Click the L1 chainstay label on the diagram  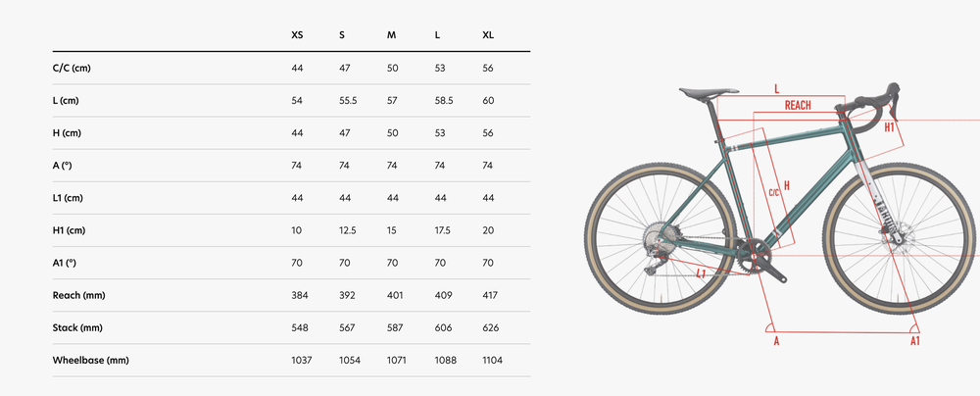pos(700,274)
